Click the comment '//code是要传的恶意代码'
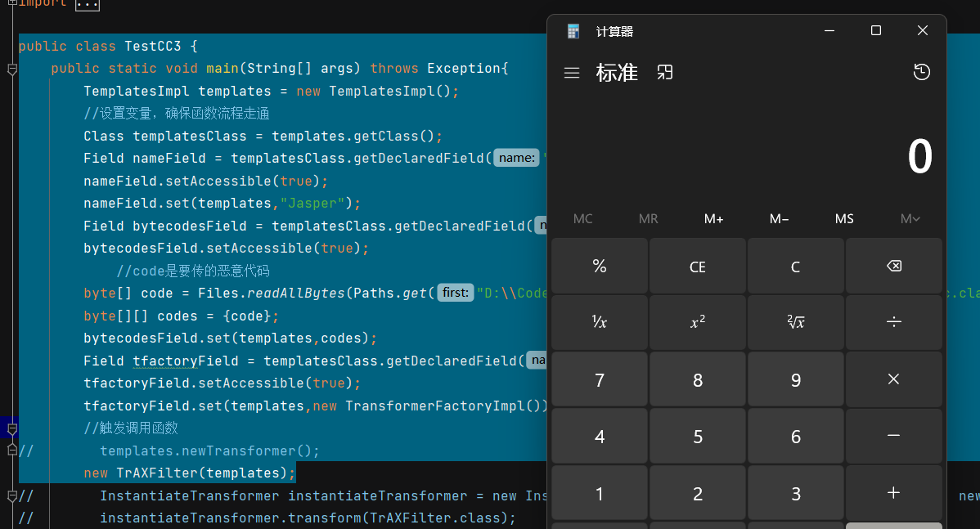The image size is (980, 529). (x=192, y=271)
